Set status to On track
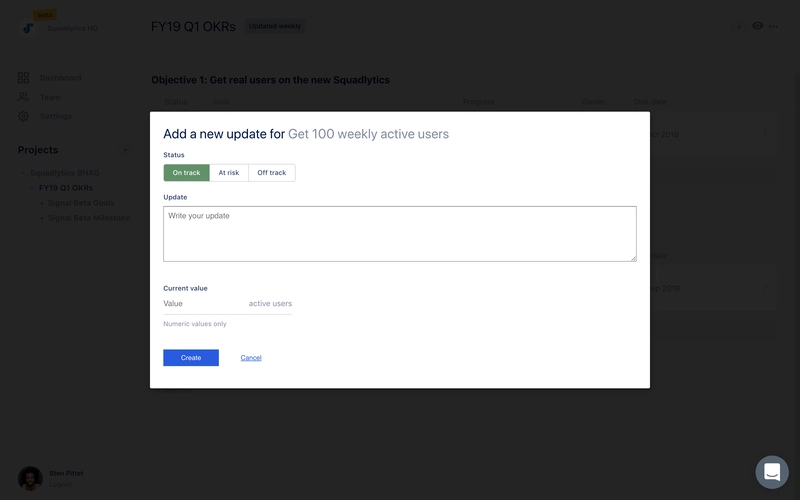This screenshot has height=500, width=800. tap(186, 173)
